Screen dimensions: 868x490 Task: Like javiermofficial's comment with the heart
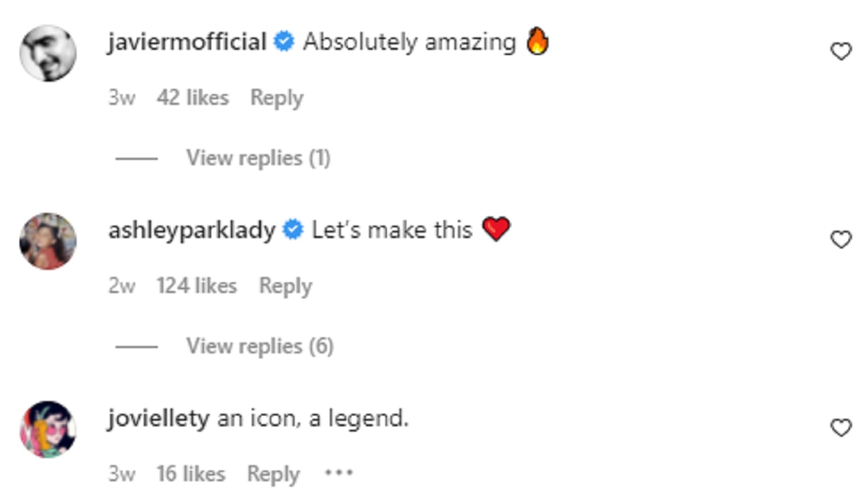pos(841,51)
